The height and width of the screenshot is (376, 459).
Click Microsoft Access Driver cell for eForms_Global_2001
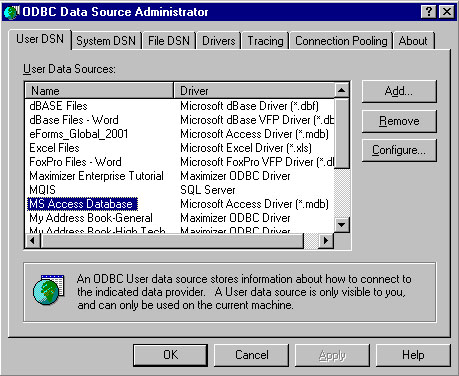pyautogui.click(x=254, y=134)
